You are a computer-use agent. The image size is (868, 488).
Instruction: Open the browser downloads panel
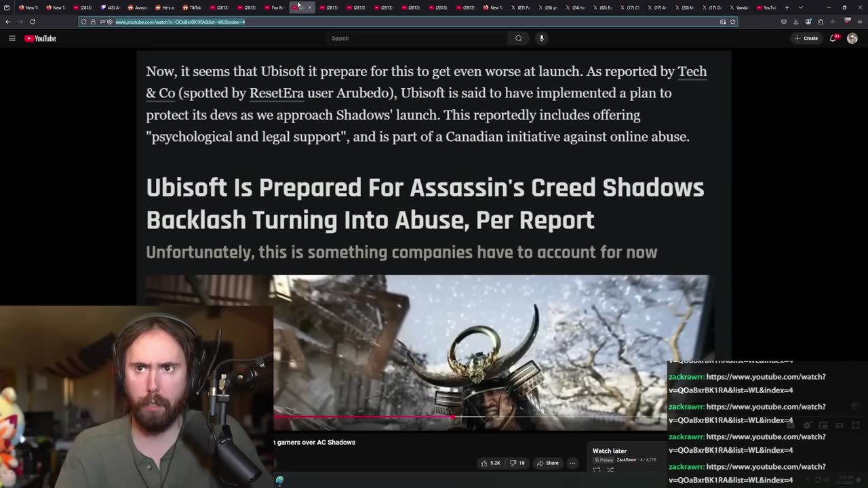click(796, 22)
